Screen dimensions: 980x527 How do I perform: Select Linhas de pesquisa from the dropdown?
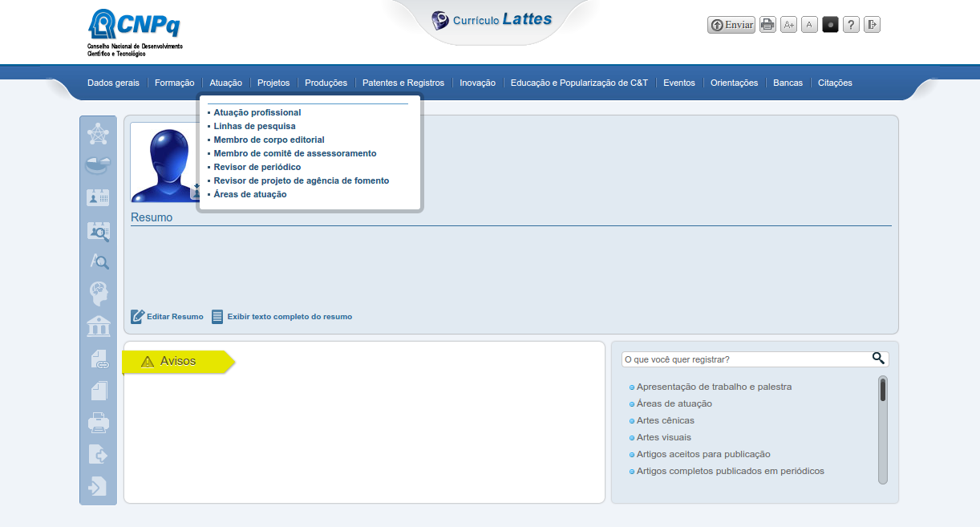pyautogui.click(x=254, y=126)
